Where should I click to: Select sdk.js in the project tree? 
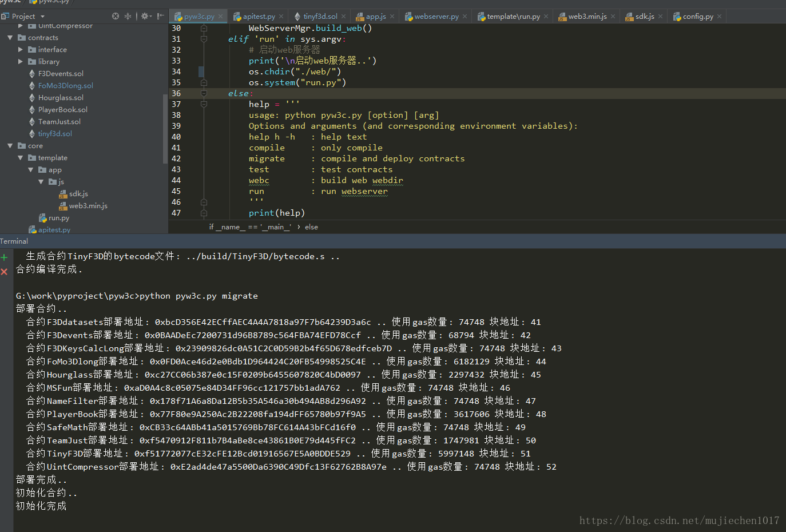[x=78, y=194]
